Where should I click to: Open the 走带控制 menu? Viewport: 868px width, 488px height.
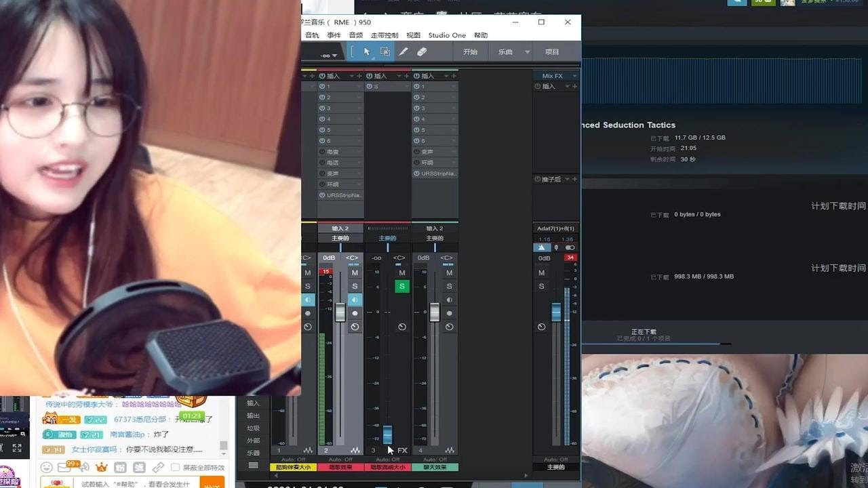pyautogui.click(x=384, y=35)
